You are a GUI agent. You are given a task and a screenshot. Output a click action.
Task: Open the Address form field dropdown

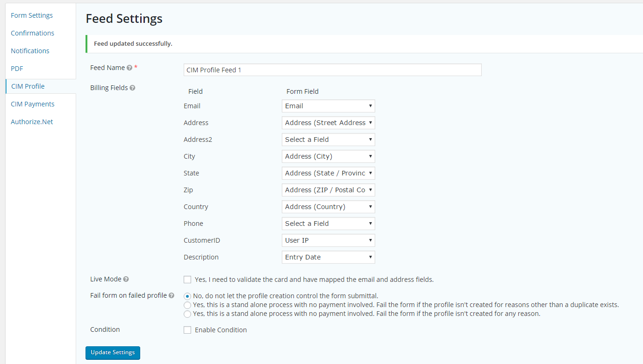329,123
